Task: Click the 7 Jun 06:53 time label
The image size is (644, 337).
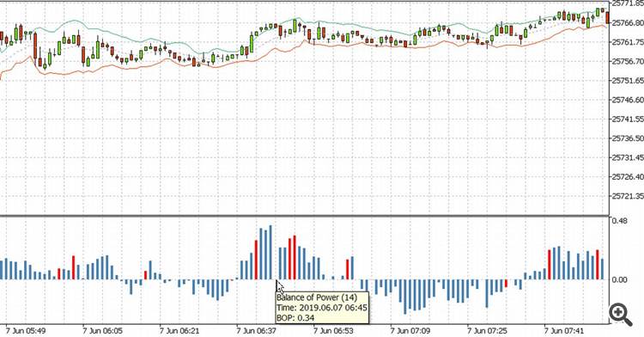Action: 333,331
